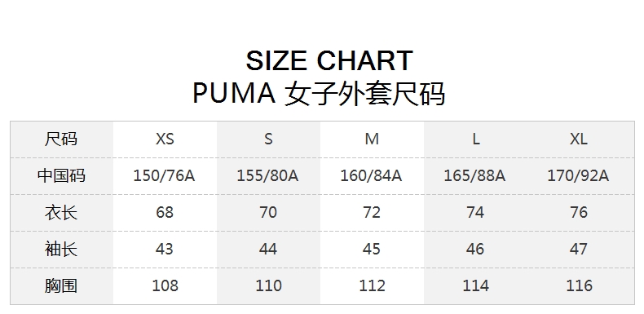Click the PUMA 女子外套尺码 subtitle
Image resolution: width=644 pixels, height=314 pixels.
pos(319,94)
